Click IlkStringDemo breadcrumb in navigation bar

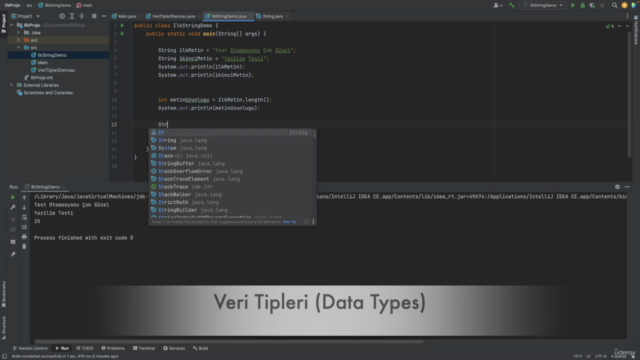(55, 5)
